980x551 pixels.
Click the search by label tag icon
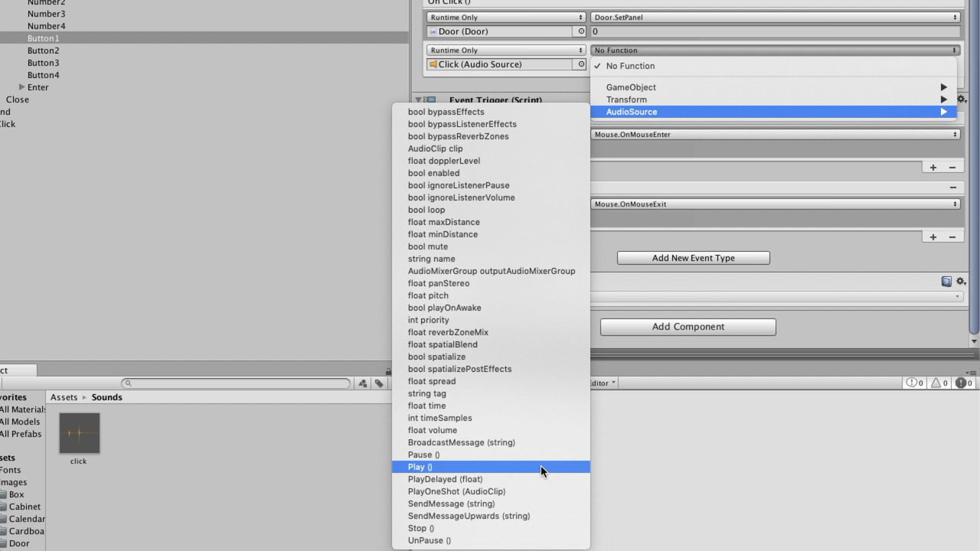379,383
